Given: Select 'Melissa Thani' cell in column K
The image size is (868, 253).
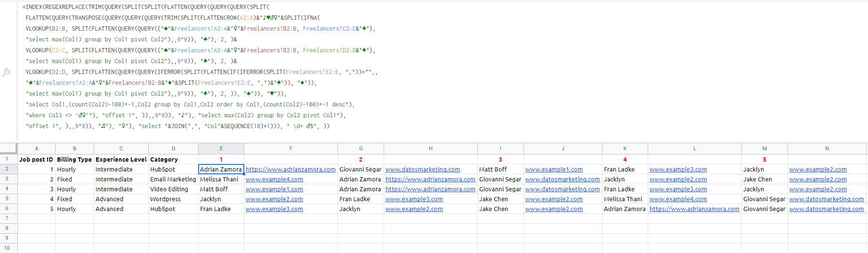Looking at the screenshot, I should pyautogui.click(x=625, y=199).
